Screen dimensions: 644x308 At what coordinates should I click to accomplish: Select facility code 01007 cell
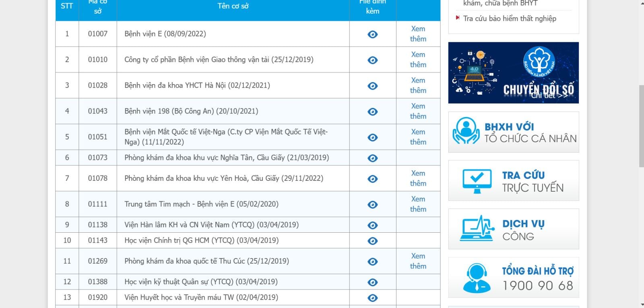pos(98,34)
